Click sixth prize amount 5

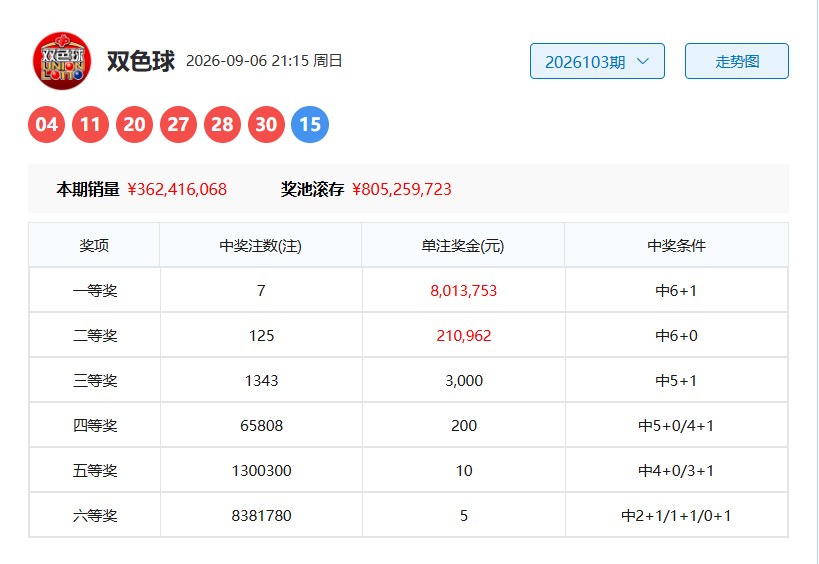[x=464, y=515]
